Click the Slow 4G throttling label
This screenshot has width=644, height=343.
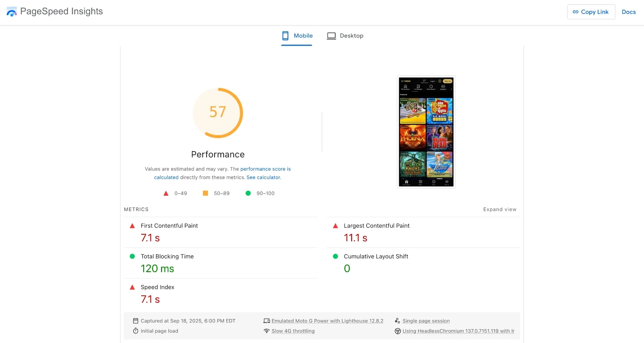293,331
